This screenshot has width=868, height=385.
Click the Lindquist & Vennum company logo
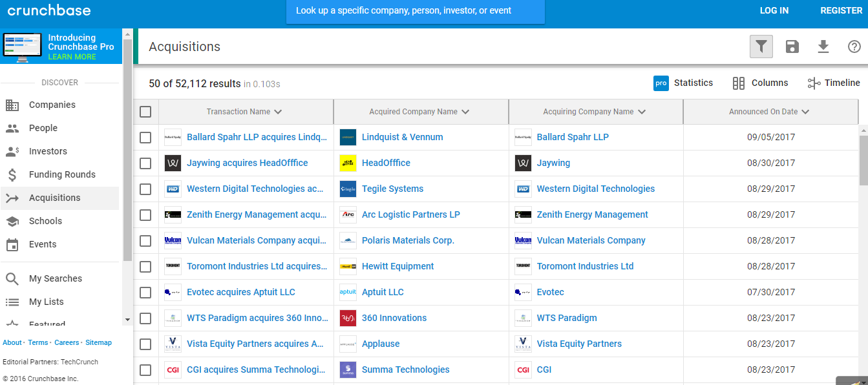[x=348, y=137]
